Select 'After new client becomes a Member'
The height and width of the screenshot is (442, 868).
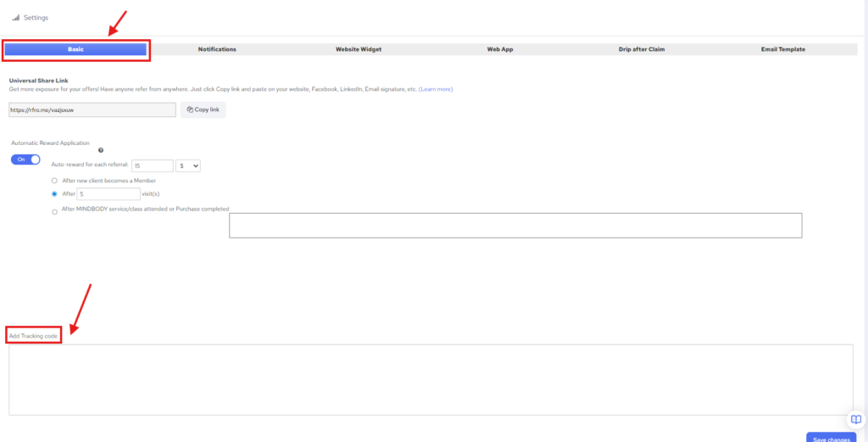click(55, 181)
